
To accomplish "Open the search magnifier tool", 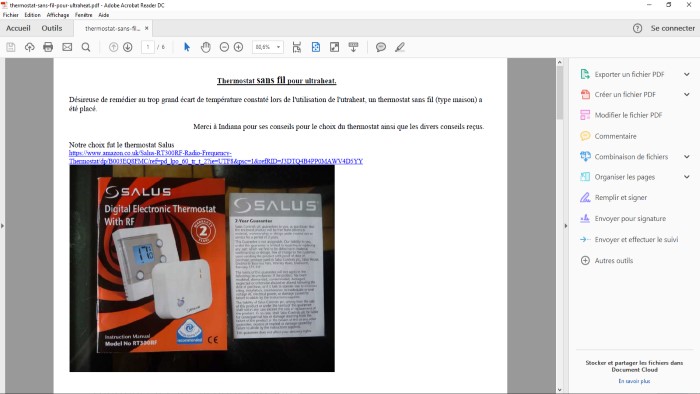I will [86, 47].
